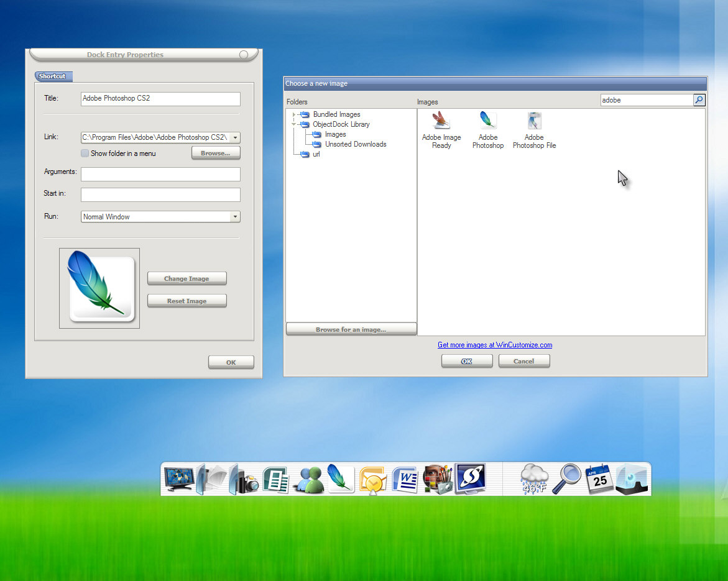
Task: Open the translucent cube dock icon
Action: [x=632, y=479]
